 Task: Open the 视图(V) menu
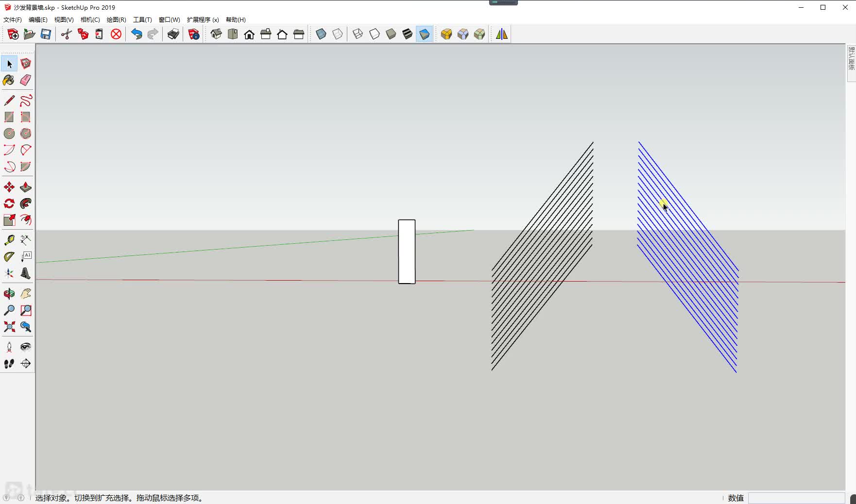64,19
